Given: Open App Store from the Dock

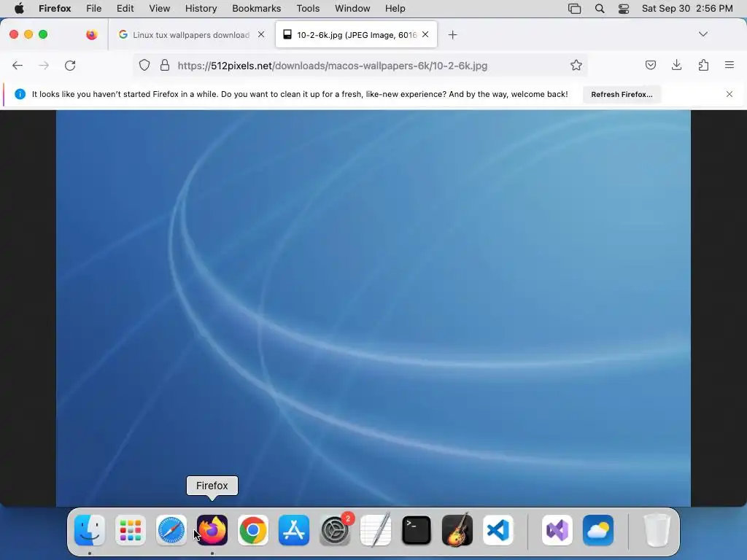Looking at the screenshot, I should [294, 530].
